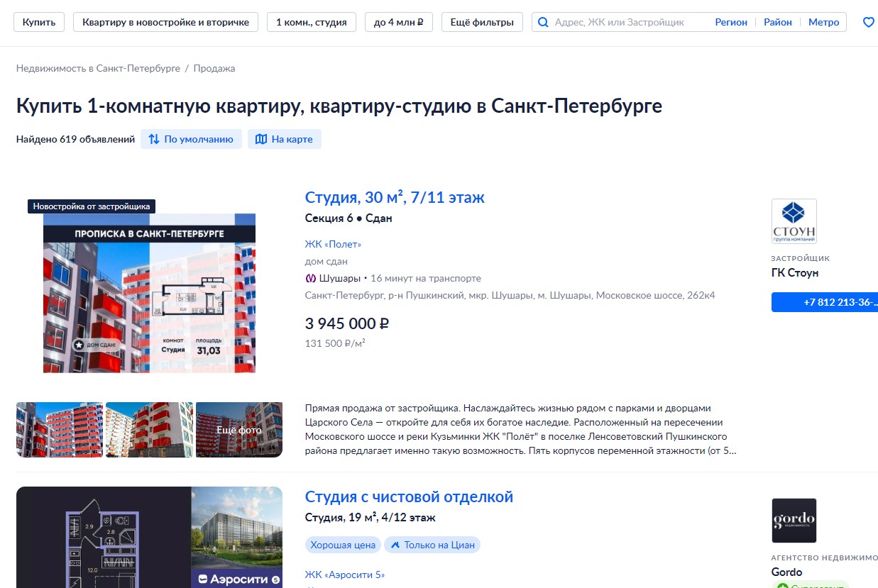The width and height of the screenshot is (878, 588).
Task: Click the search magnifier icon
Action: pyautogui.click(x=543, y=22)
